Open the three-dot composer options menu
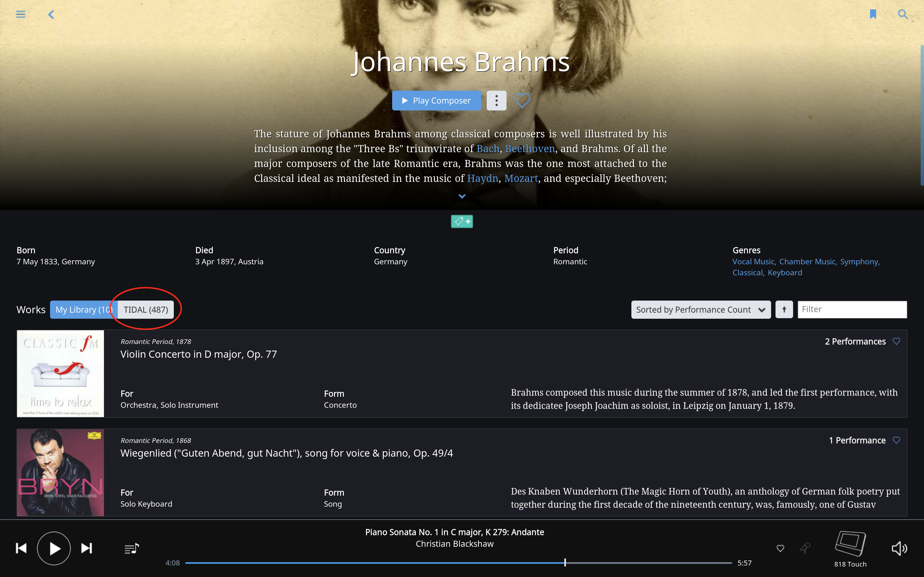Screen dimensions: 924x577 tap(496, 100)
